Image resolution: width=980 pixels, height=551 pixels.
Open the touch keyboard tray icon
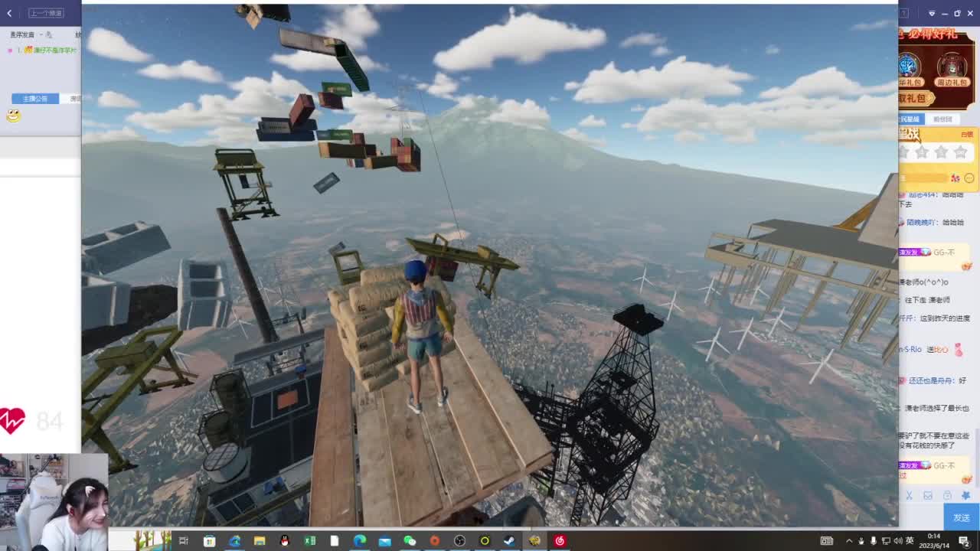pyautogui.click(x=827, y=541)
